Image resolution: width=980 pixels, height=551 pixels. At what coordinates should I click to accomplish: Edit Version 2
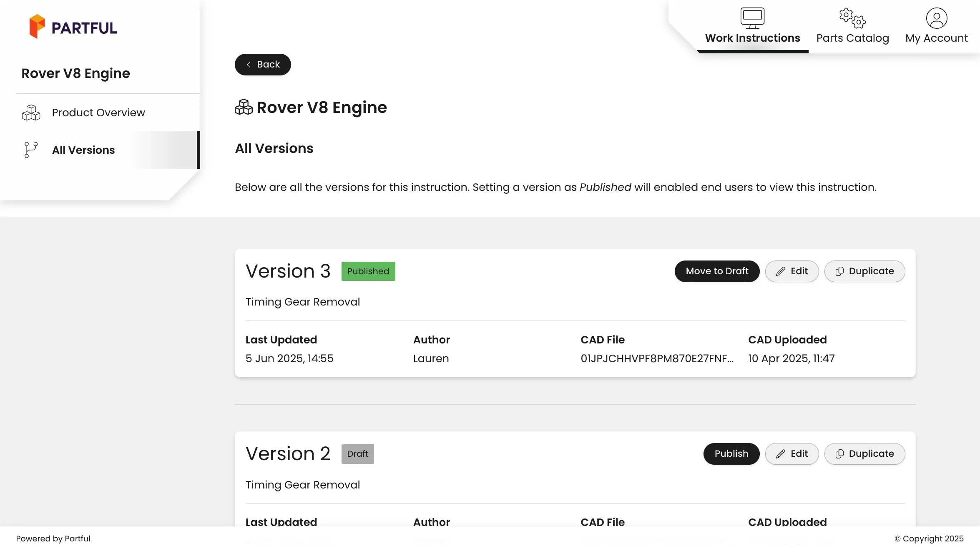pyautogui.click(x=792, y=454)
